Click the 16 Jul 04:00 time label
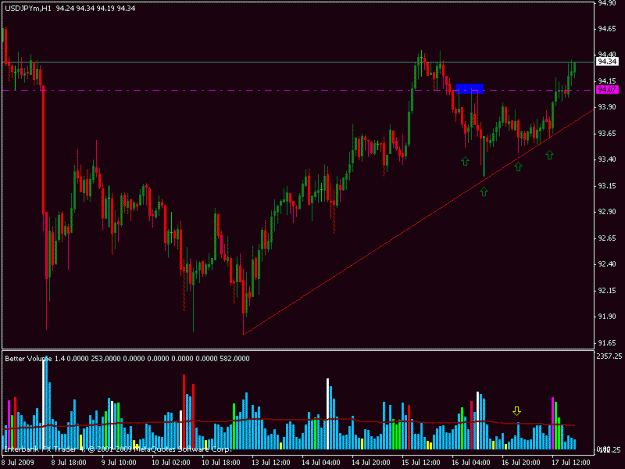 pos(471,463)
